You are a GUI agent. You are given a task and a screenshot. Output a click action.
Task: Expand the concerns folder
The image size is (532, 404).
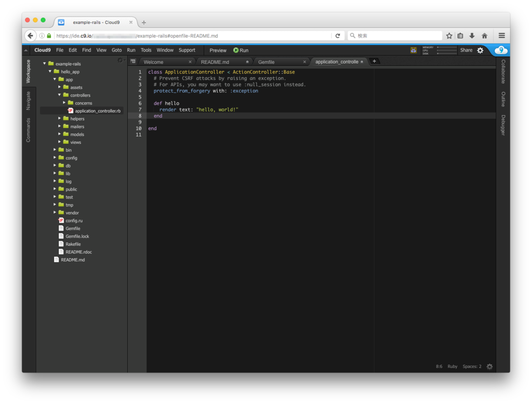coord(64,102)
